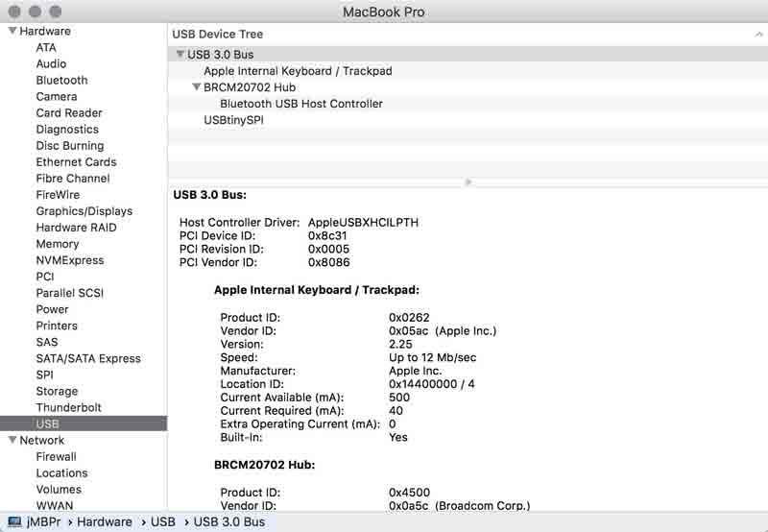The image size is (768, 532).
Task: Select Printers in the sidebar
Action: 57,326
